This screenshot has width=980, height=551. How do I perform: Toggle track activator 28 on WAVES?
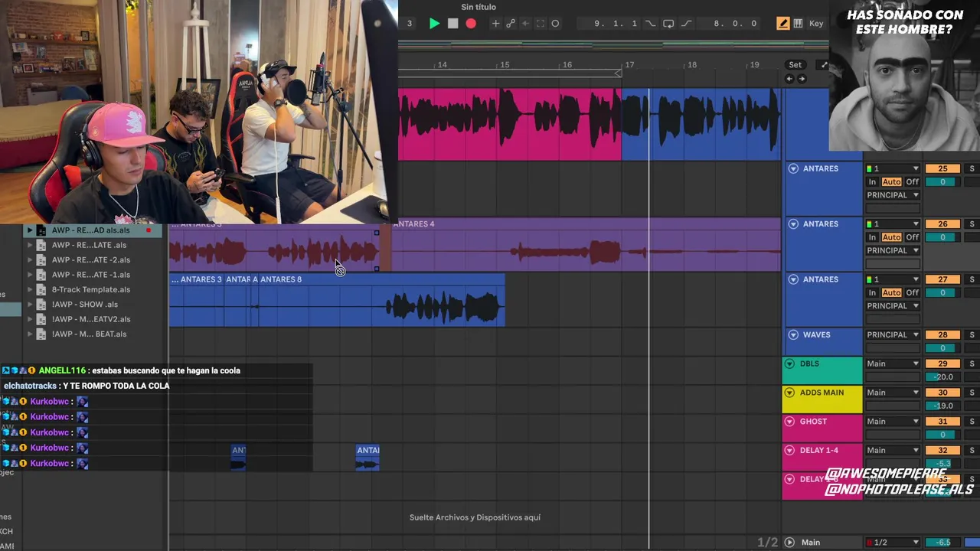(x=942, y=335)
